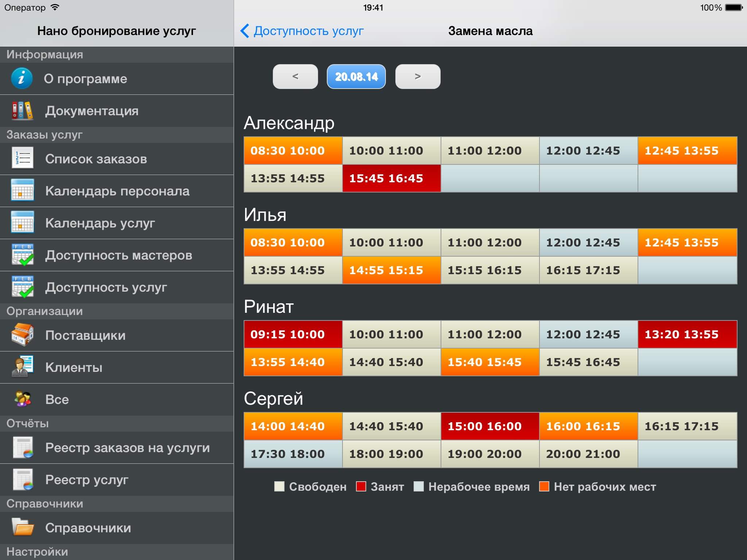Select the Календарь услуг menu item

(100, 223)
